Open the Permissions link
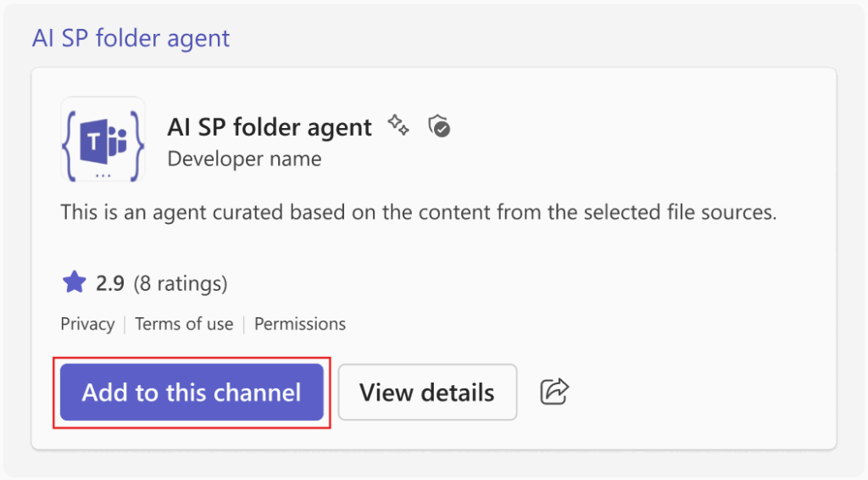Screen dimensions: 868x480 (300, 324)
